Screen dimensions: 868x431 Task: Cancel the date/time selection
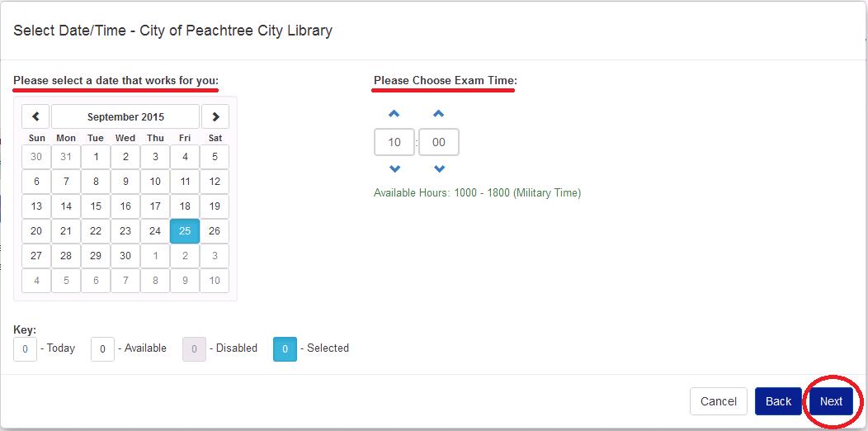tap(718, 401)
